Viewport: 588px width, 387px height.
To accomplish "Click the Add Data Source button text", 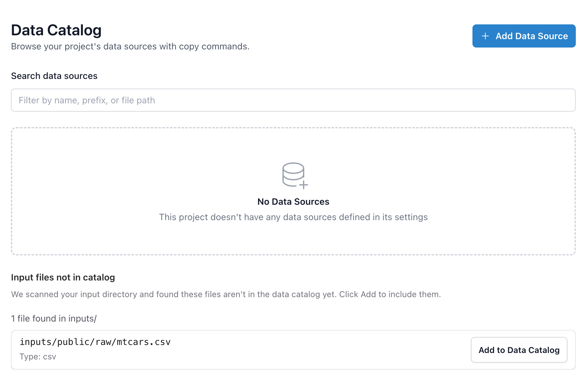I will point(532,36).
